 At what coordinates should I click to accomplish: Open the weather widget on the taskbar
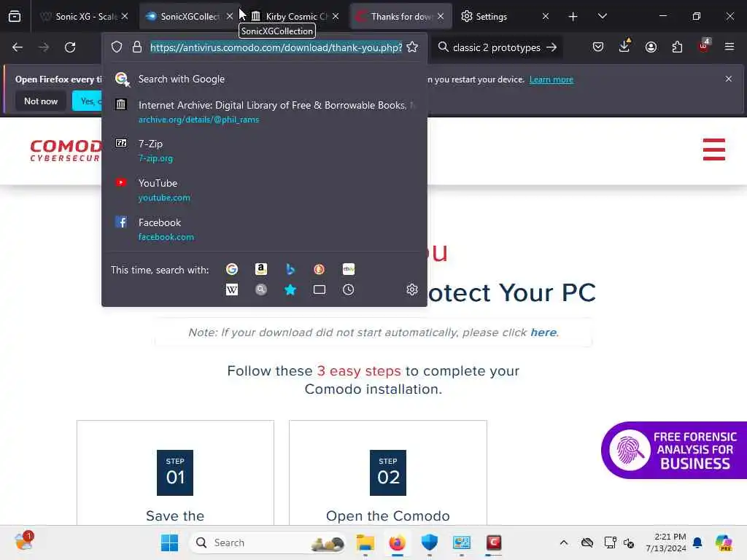click(24, 542)
